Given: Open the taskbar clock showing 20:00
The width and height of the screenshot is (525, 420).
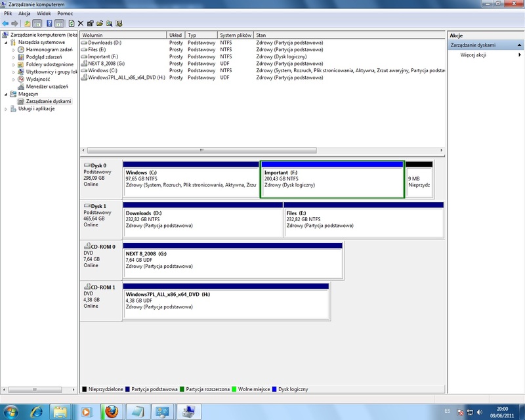Looking at the screenshot, I should pos(502,412).
